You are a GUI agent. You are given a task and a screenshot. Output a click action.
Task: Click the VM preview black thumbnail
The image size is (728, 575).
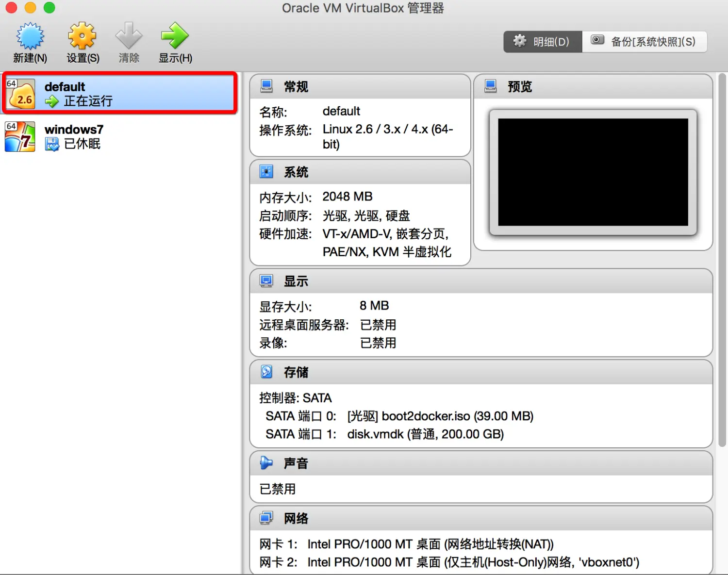(593, 172)
